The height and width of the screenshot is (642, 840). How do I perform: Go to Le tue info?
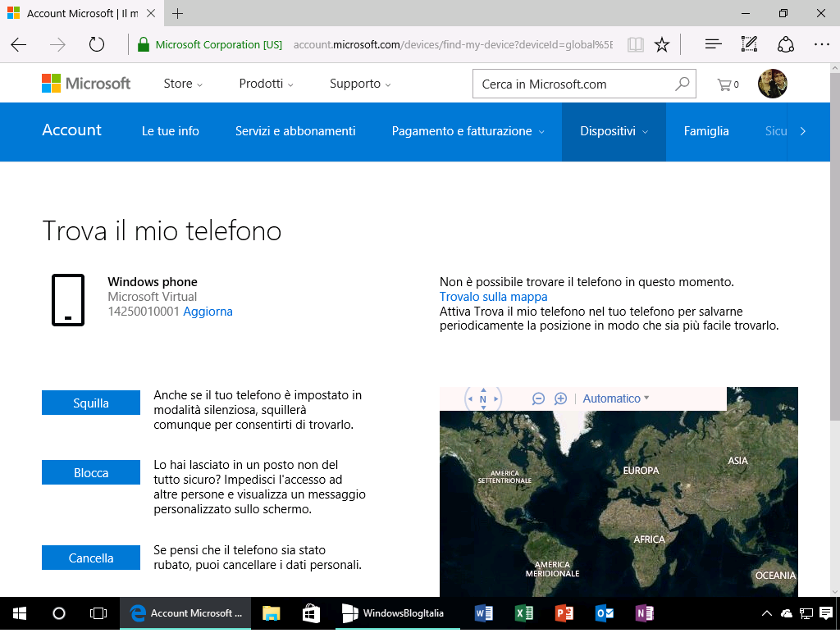coord(171,131)
